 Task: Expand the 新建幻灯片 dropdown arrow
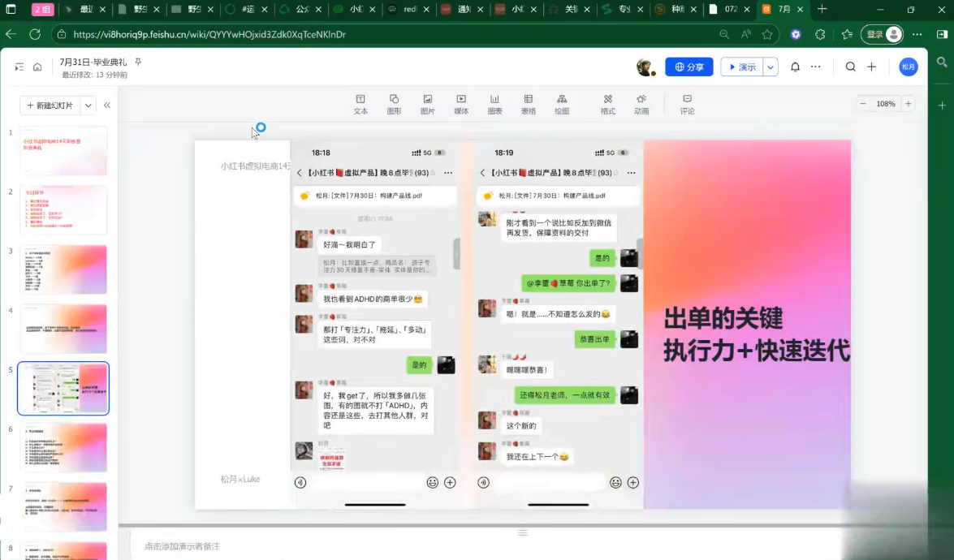(88, 106)
